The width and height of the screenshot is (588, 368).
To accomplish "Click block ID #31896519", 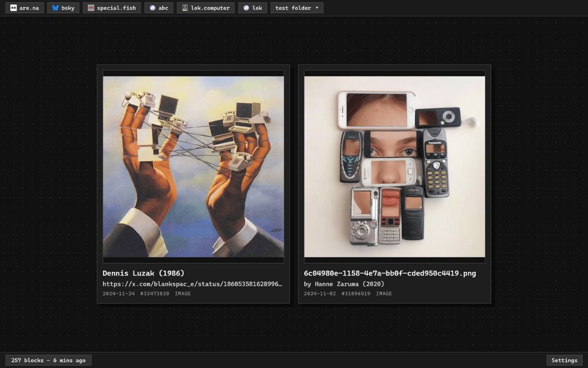I will [x=356, y=293].
